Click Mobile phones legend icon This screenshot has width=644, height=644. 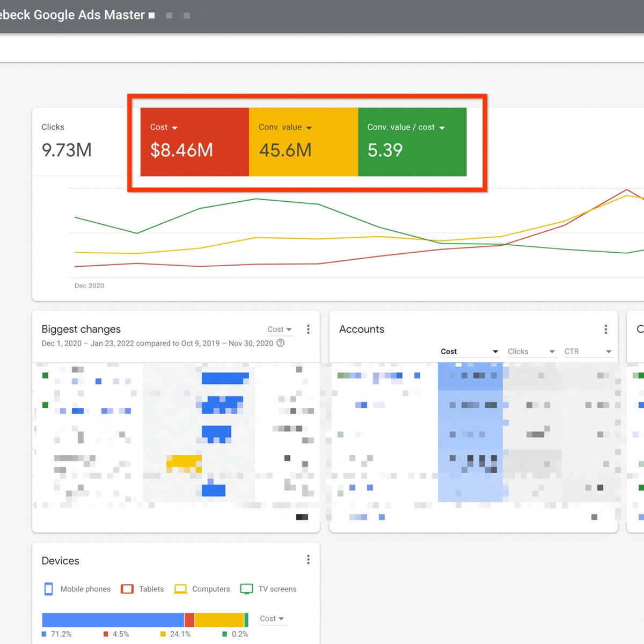(x=48, y=589)
